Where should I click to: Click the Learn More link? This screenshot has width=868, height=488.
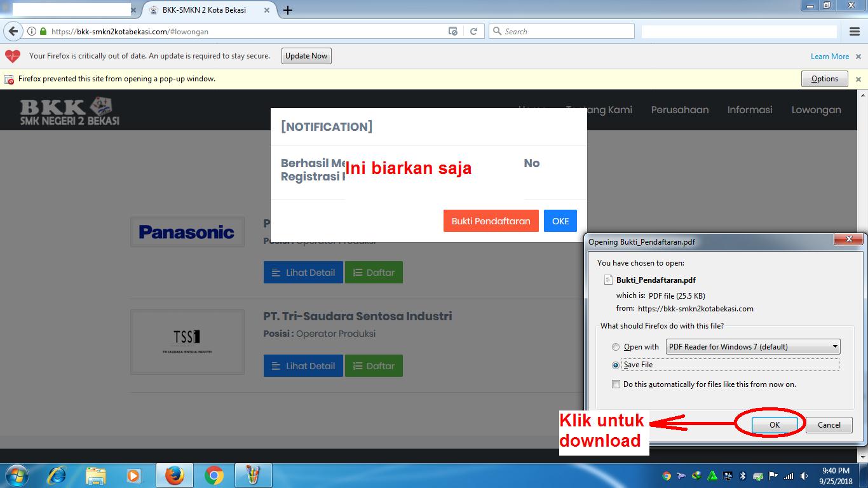[x=830, y=57]
